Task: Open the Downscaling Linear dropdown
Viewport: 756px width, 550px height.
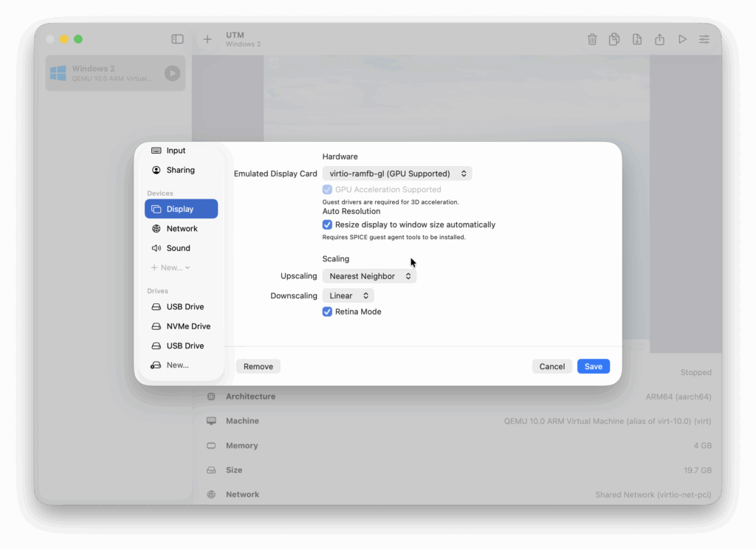Action: (348, 295)
